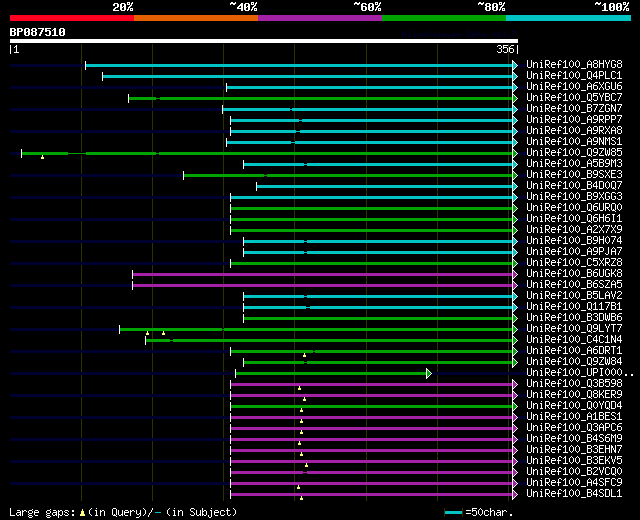The width and height of the screenshot is (640, 520).
Task: Click the purple alignment bar for B6UGK8
Action: (x=322, y=274)
